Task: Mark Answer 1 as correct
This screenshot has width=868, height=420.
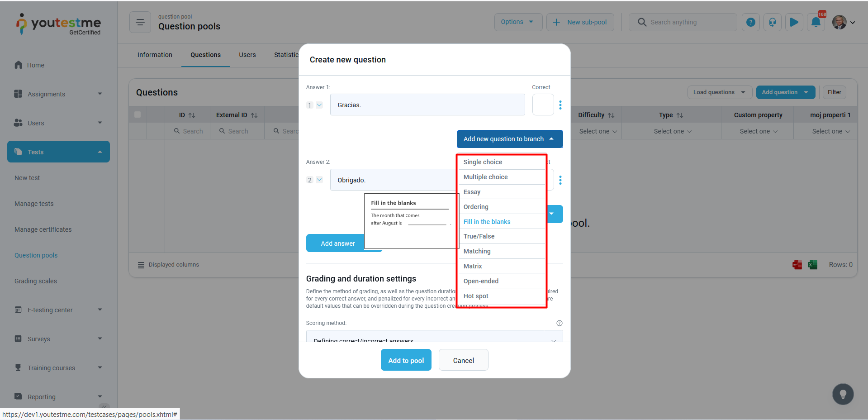Action: 543,105
